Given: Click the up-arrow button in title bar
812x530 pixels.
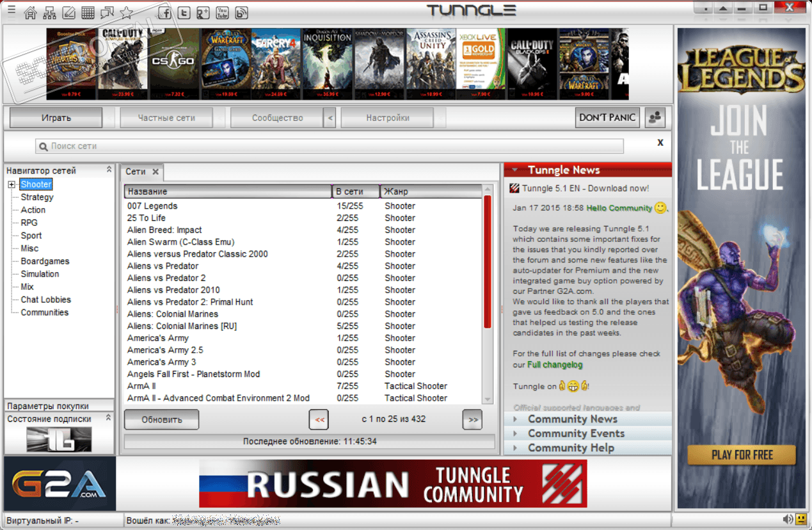Looking at the screenshot, I should [x=724, y=9].
